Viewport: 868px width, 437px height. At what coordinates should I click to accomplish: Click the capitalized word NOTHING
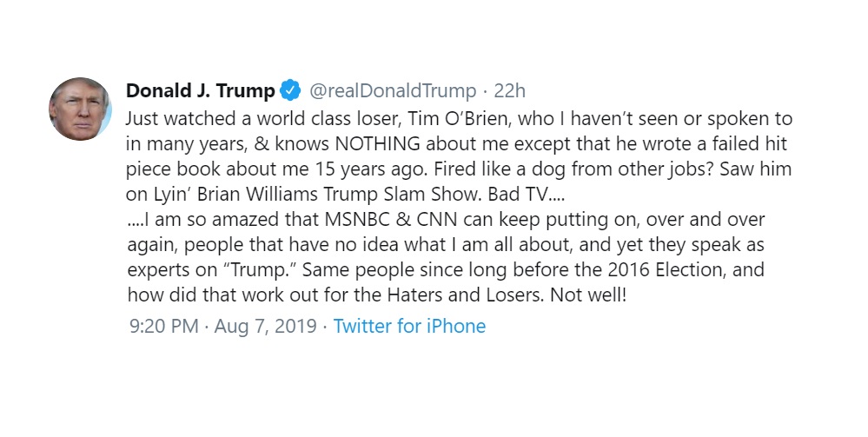(378, 144)
